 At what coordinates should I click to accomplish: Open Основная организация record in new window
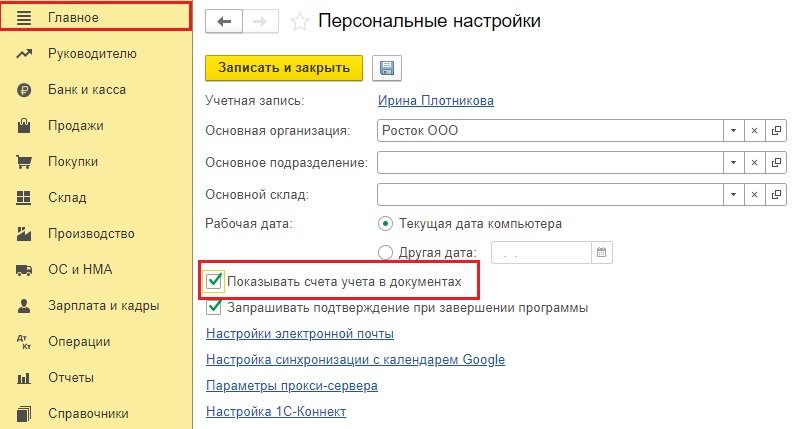tap(776, 131)
